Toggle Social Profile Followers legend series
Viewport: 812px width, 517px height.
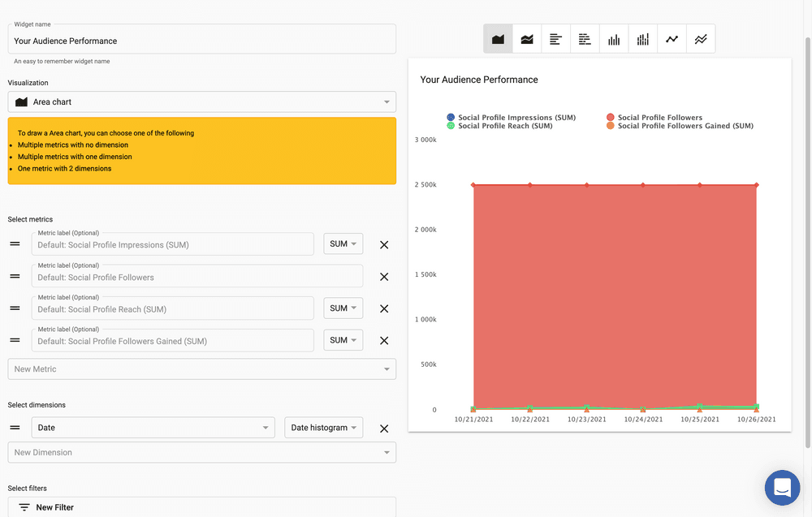tap(659, 118)
